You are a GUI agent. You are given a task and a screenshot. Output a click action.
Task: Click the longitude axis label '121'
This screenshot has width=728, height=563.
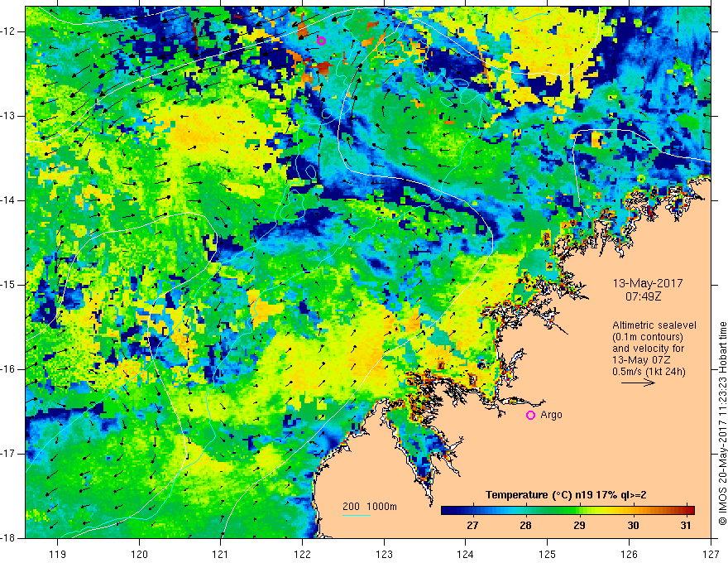coord(221,554)
